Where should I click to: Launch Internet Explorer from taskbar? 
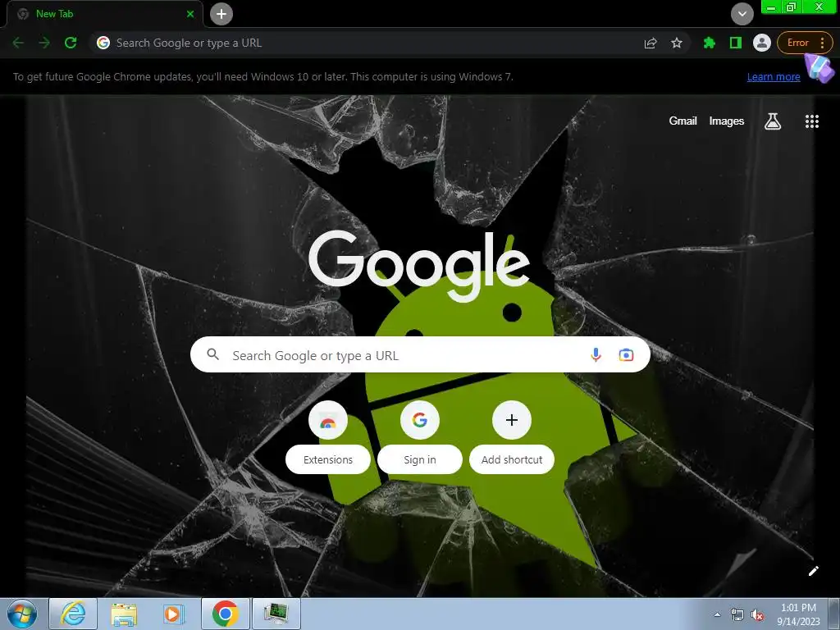(x=73, y=614)
